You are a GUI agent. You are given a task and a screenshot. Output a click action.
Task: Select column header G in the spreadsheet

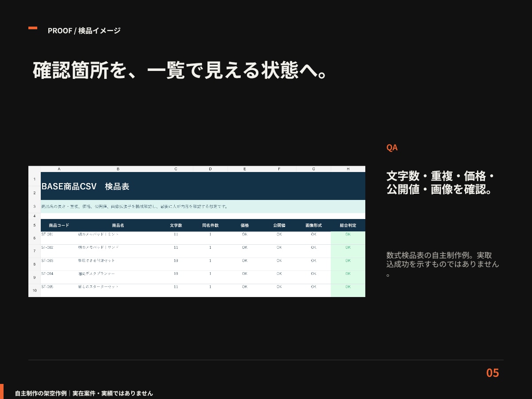(313, 169)
